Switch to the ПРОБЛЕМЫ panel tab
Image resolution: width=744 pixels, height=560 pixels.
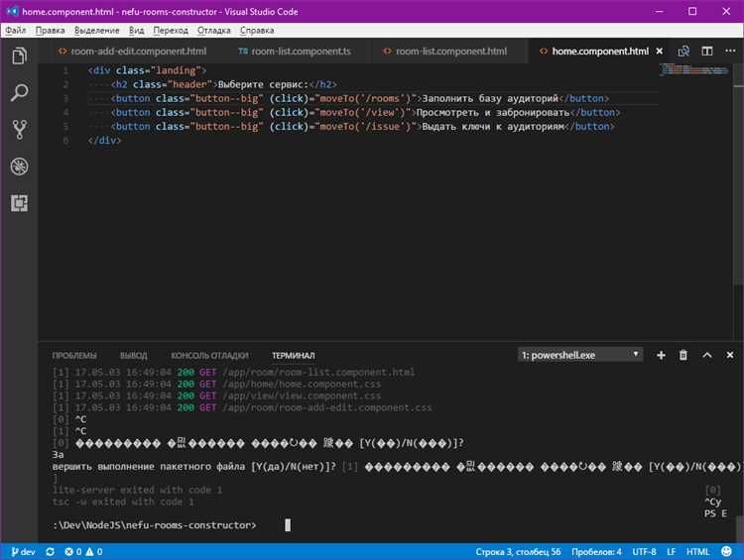coord(74,356)
